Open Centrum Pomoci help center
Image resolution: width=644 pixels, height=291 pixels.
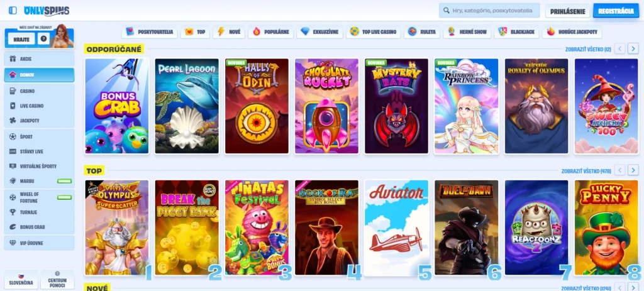click(57, 280)
